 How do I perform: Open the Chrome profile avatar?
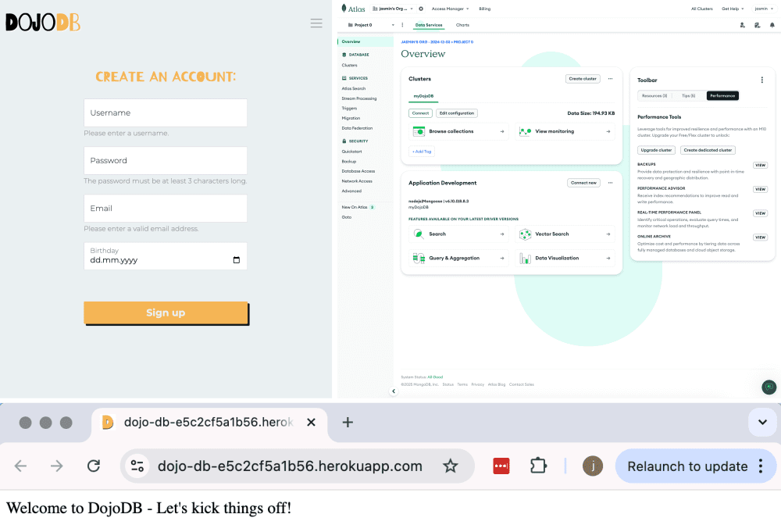(593, 466)
